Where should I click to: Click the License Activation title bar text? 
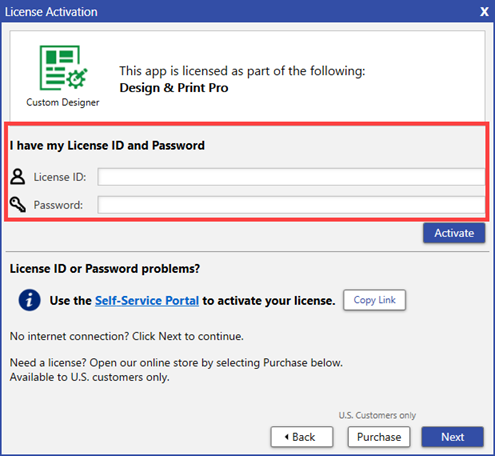click(x=51, y=12)
